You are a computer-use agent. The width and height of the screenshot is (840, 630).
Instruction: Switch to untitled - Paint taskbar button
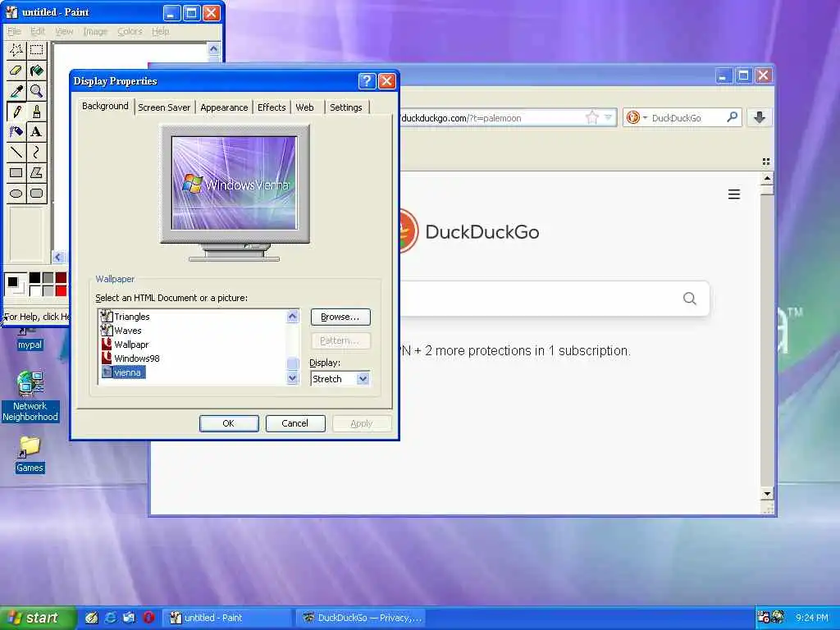[226, 618]
